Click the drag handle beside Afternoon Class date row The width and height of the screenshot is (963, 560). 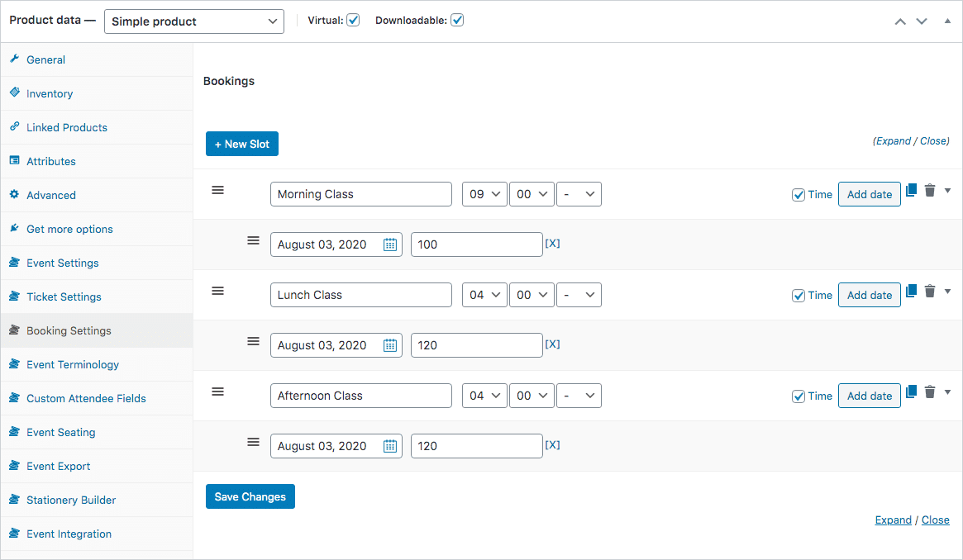pyautogui.click(x=253, y=442)
